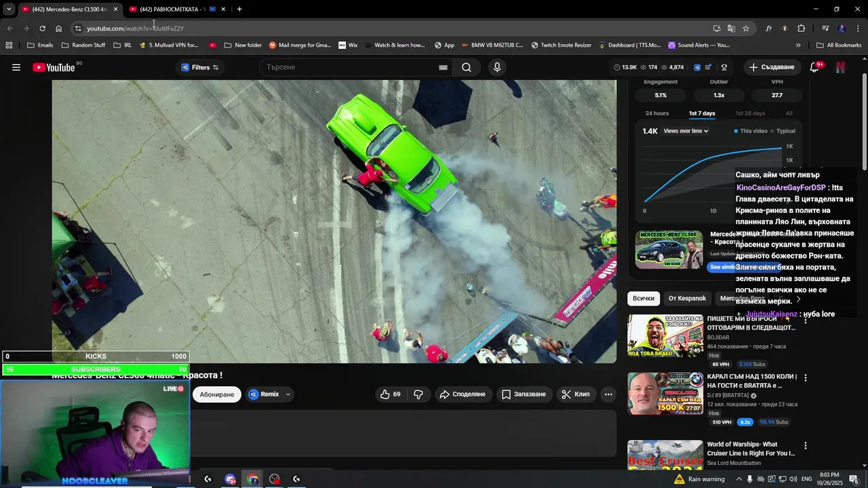Open the Views over time dropdown
868x488 pixels.
click(x=686, y=131)
